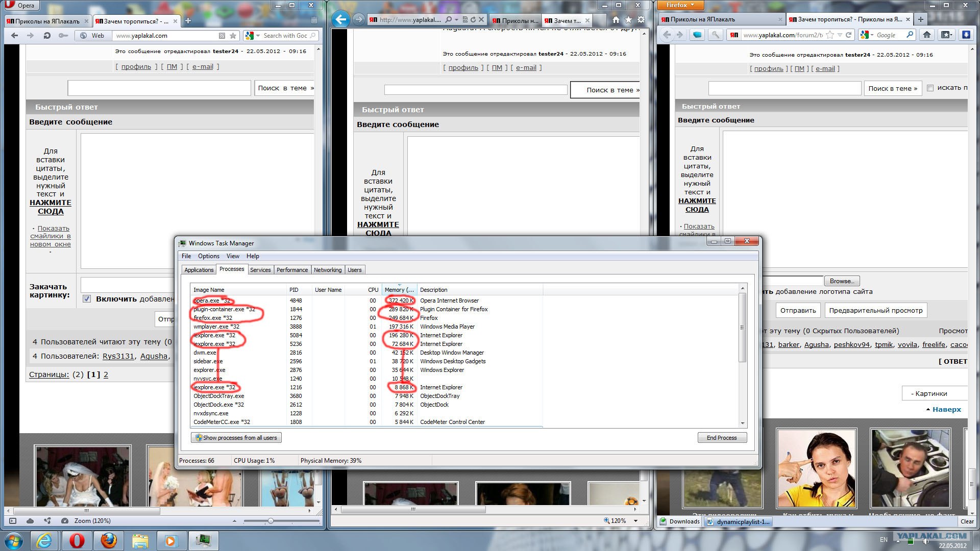Screen dimensions: 980x551
Task: Open Windows Media Player from the taskbar
Action: coord(171,540)
